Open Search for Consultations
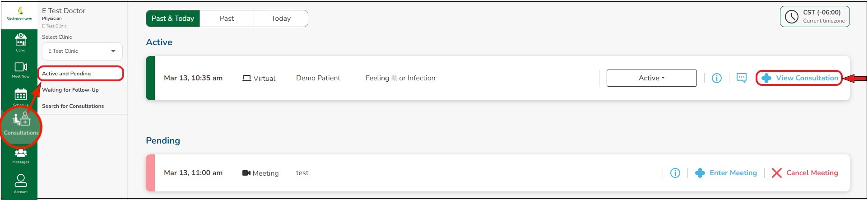 [x=73, y=106]
